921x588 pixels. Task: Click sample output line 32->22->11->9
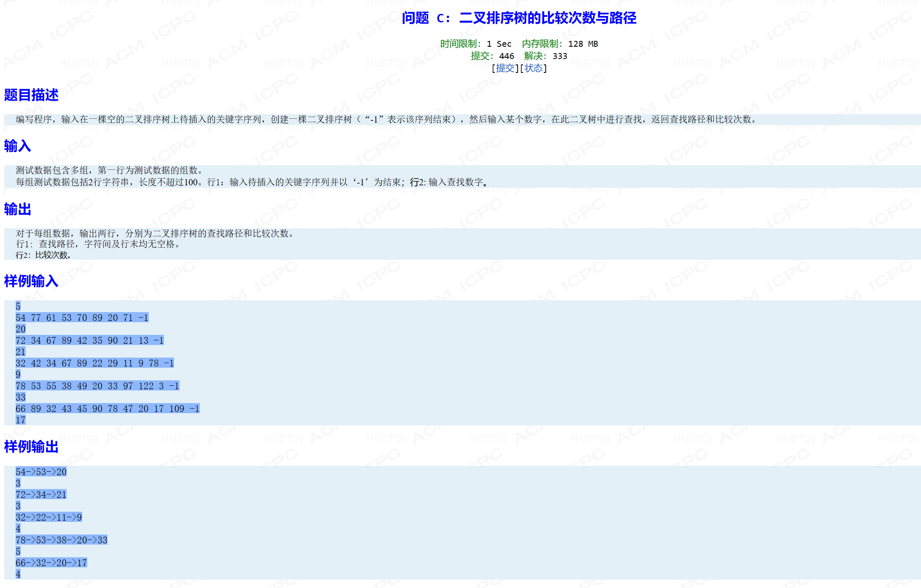click(48, 518)
